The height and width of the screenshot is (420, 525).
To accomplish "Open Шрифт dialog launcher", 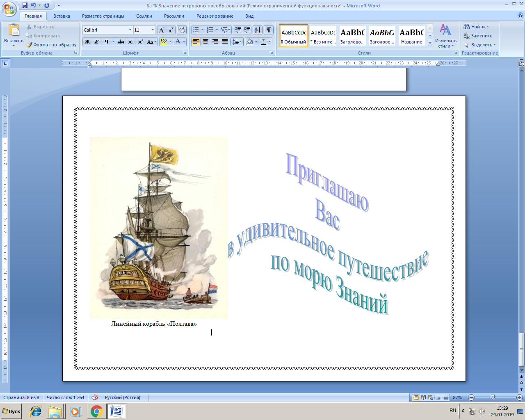I will coord(184,53).
